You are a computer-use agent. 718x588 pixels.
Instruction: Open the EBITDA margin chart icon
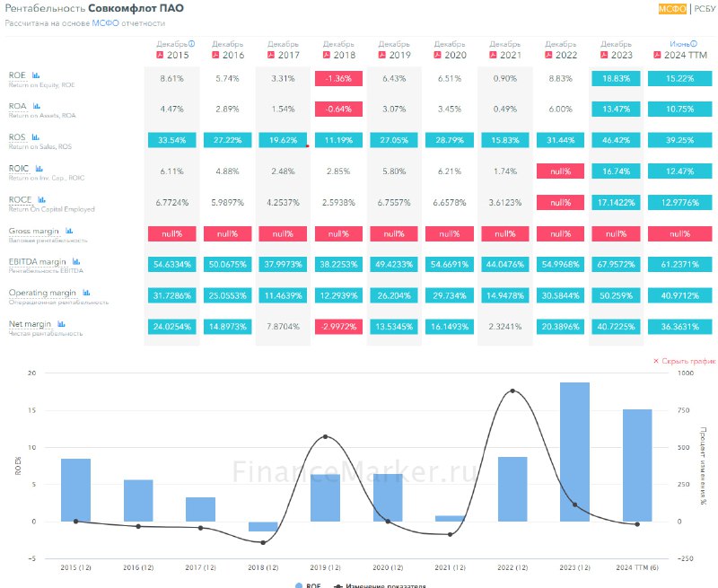tap(76, 261)
